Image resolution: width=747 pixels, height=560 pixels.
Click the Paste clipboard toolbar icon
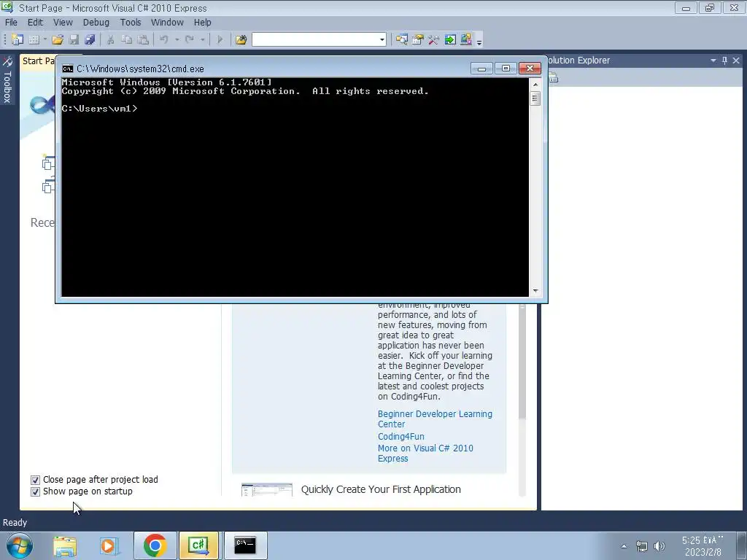click(x=143, y=39)
